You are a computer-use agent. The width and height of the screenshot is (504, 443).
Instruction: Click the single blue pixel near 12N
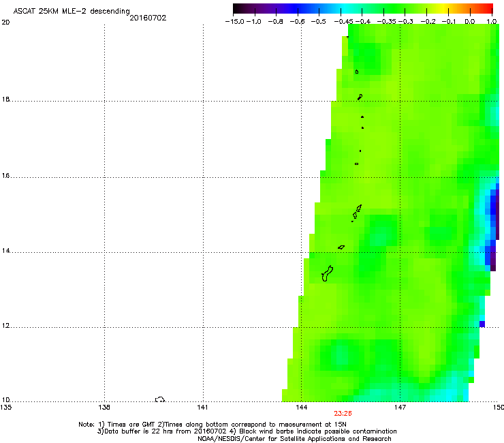click(x=482, y=324)
